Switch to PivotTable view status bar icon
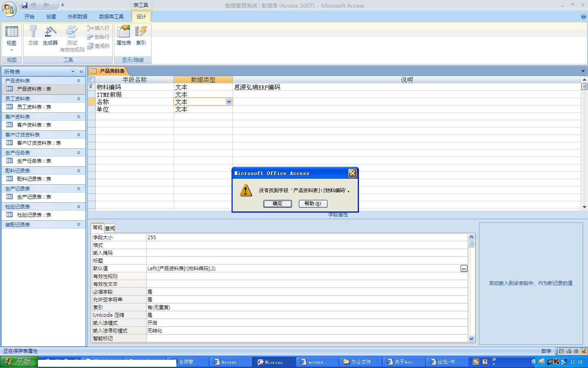 click(x=569, y=351)
